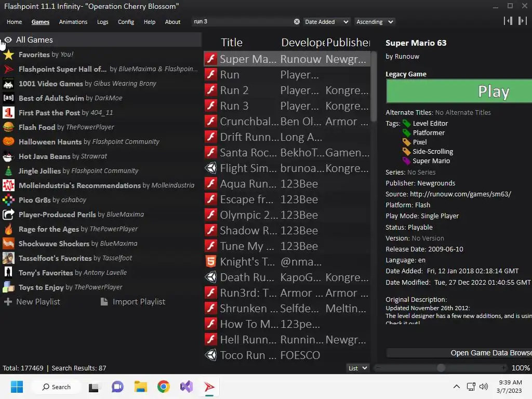Viewport: 532px width, 399px height.
Task: Click the HTML5 icon beside Knight's T...
Action: click(x=211, y=262)
